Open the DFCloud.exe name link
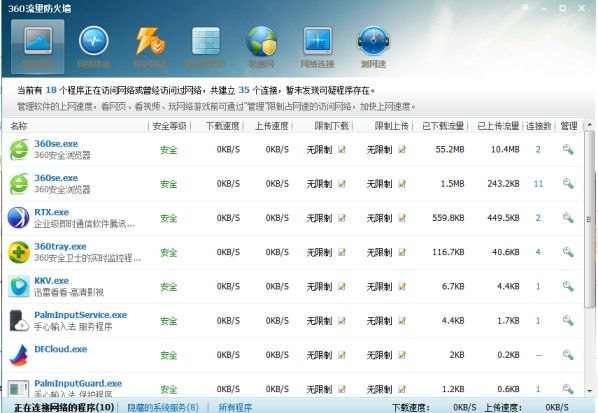Screen dimensions: 598x413 tap(61, 349)
